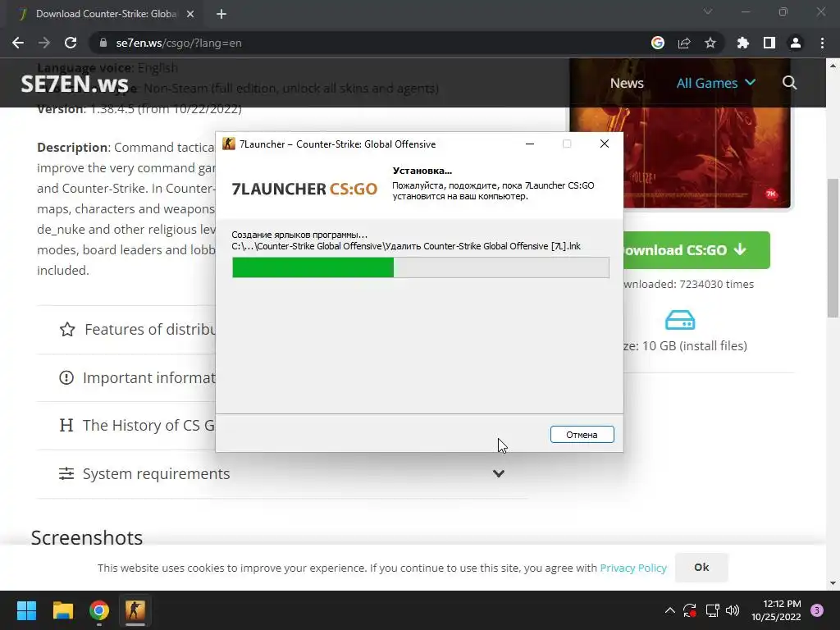This screenshot has width=840, height=630.
Task: Click Download CS:GO green button
Action: point(696,250)
